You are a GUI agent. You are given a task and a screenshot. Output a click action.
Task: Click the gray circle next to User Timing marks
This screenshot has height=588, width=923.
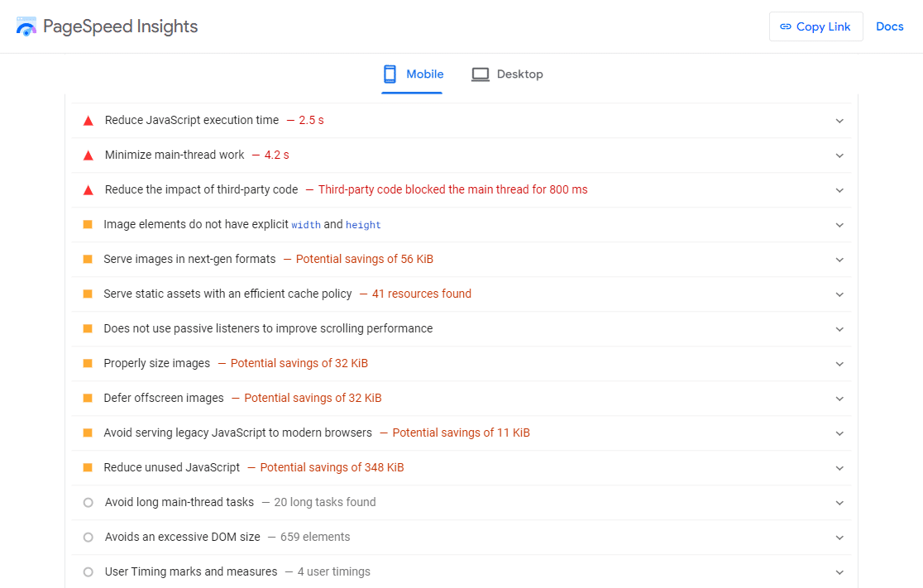tap(88, 572)
